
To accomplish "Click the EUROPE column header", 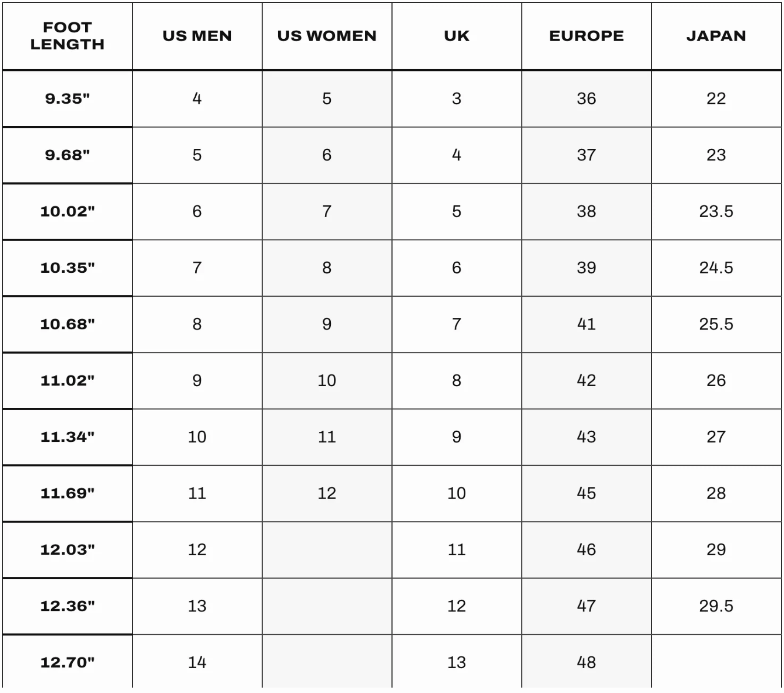I will (586, 36).
